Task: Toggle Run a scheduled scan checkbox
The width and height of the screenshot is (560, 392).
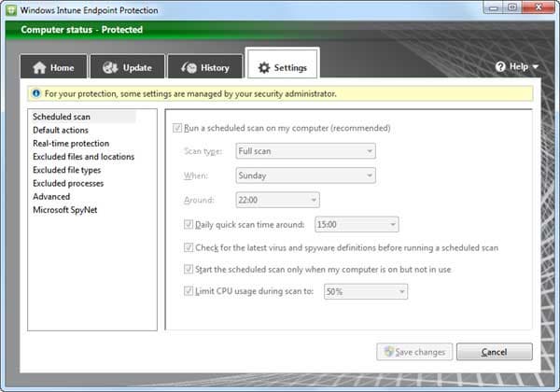Action: (x=177, y=128)
